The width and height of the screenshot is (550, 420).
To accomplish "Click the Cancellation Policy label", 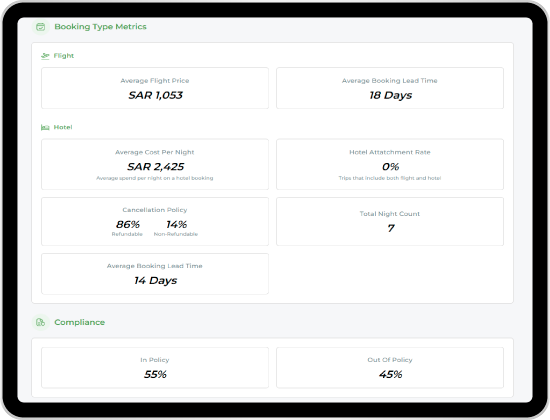I will pyautogui.click(x=155, y=210).
